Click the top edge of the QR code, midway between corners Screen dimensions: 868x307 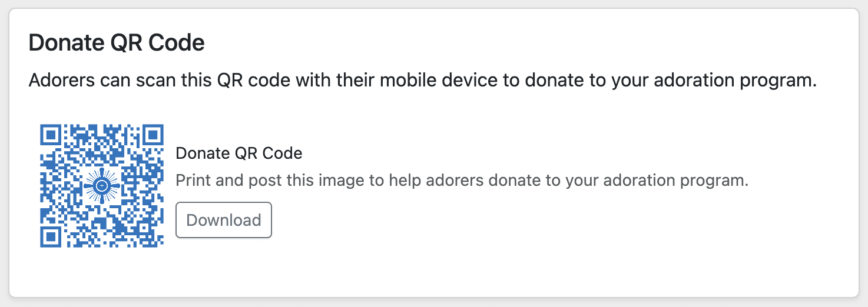coord(102,126)
